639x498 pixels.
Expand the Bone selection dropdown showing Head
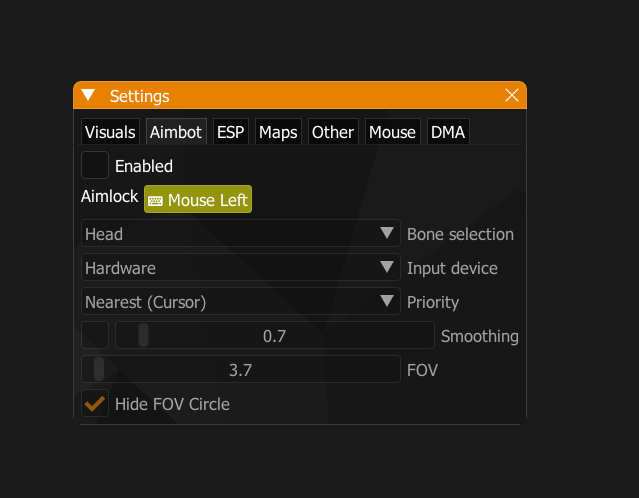[x=241, y=233]
